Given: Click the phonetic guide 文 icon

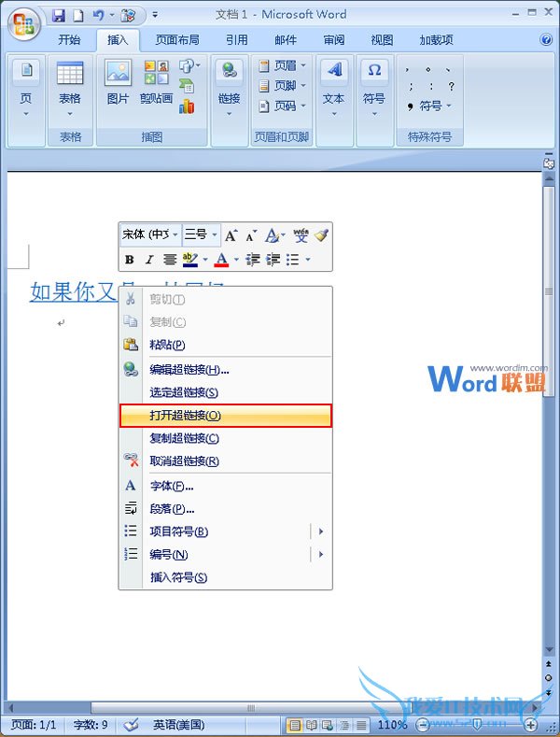Looking at the screenshot, I should click(301, 235).
